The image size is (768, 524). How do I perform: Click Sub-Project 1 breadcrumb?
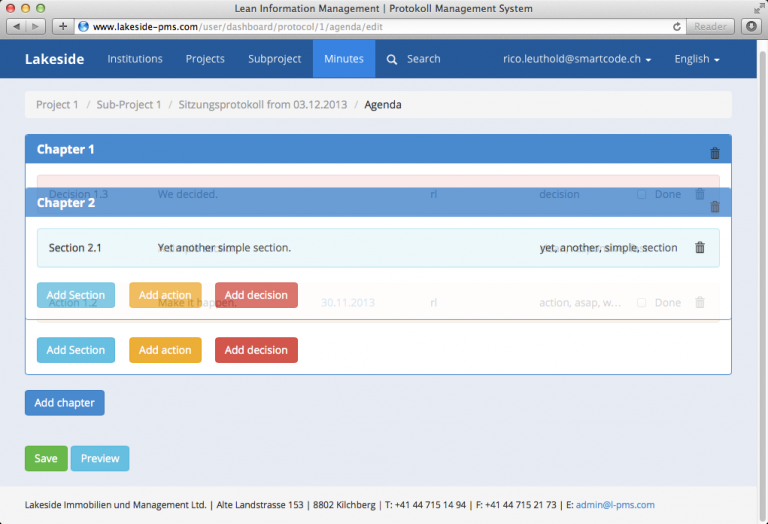[128, 104]
